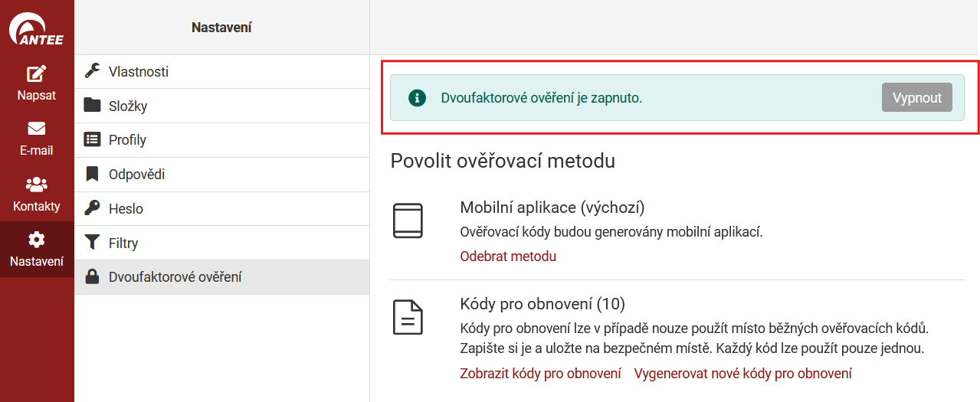Click the key icon beside Heslo
The height and width of the screenshot is (402, 980).
(x=93, y=208)
